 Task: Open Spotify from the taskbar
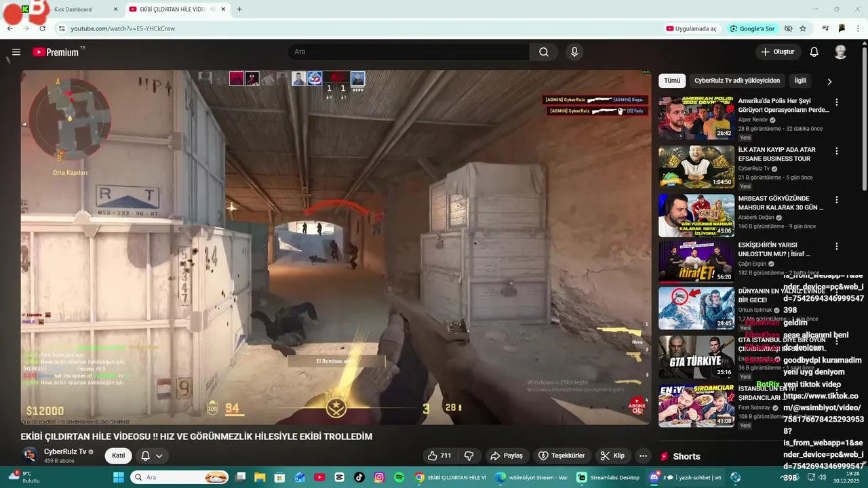point(399,477)
